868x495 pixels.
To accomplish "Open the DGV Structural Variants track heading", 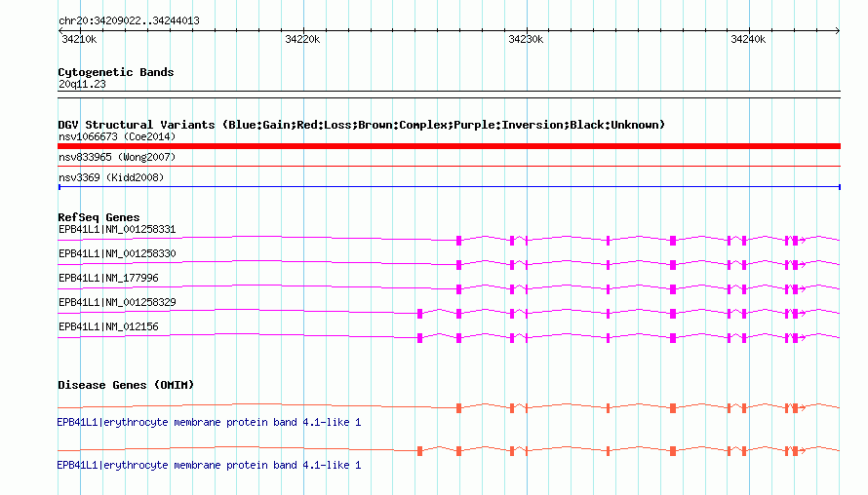I will 362,125.
